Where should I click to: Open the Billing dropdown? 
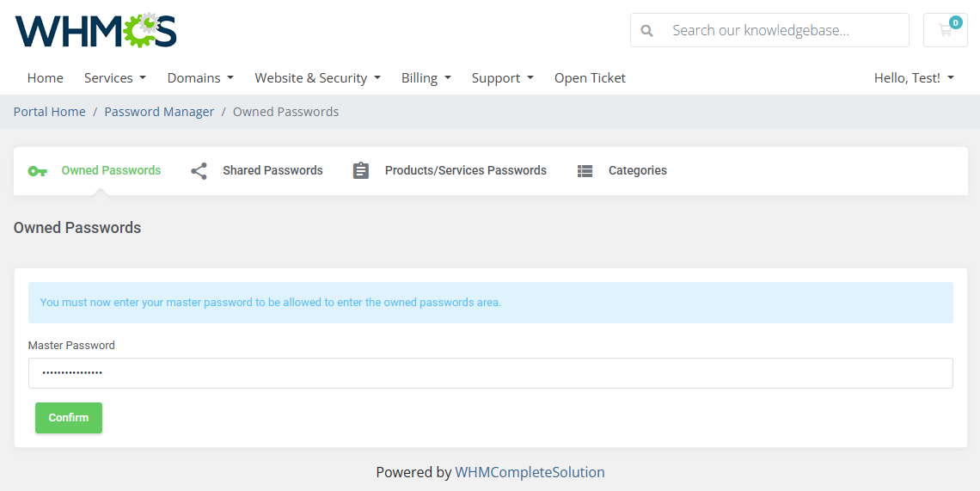(426, 78)
